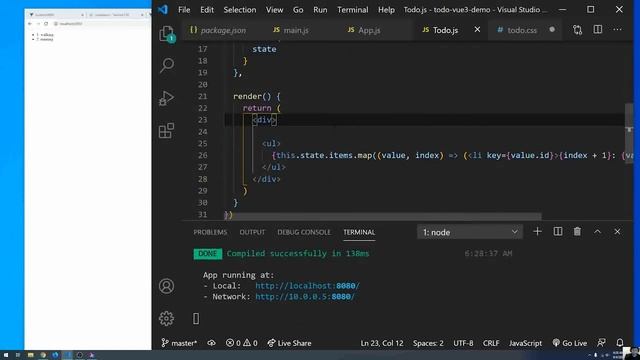Synchronize changes via cloud icon
The height and width of the screenshot is (360, 640).
tap(211, 343)
